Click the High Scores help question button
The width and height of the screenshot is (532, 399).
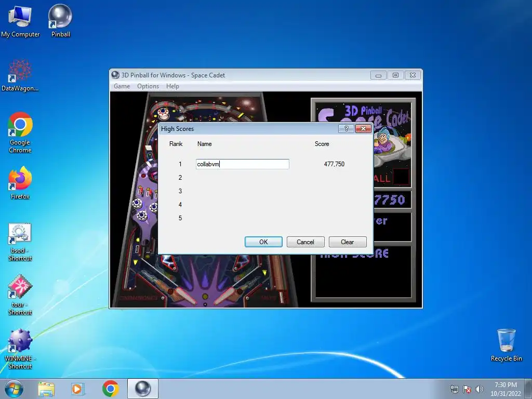(346, 129)
